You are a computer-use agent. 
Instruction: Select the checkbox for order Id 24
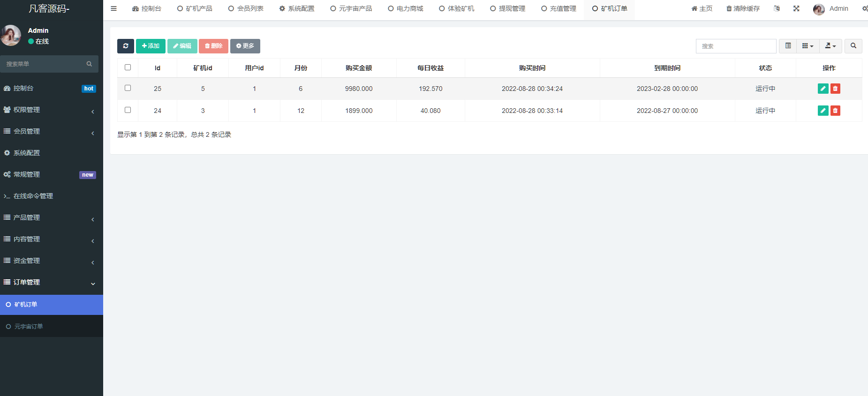pos(128,110)
